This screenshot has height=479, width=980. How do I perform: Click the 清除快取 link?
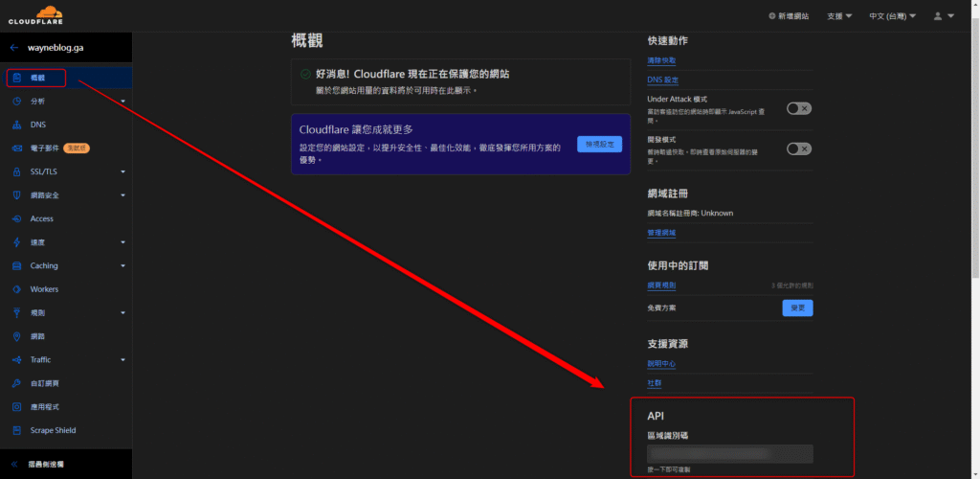click(x=662, y=60)
